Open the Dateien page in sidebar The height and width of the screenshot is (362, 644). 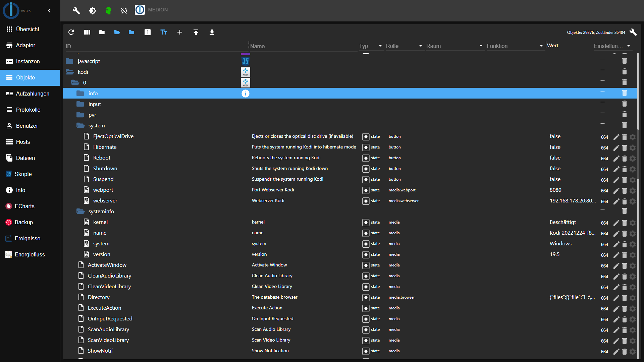coord(30,158)
